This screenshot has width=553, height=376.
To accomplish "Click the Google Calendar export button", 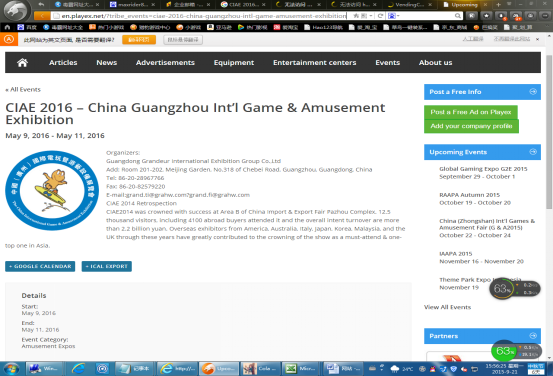I will [40, 266].
